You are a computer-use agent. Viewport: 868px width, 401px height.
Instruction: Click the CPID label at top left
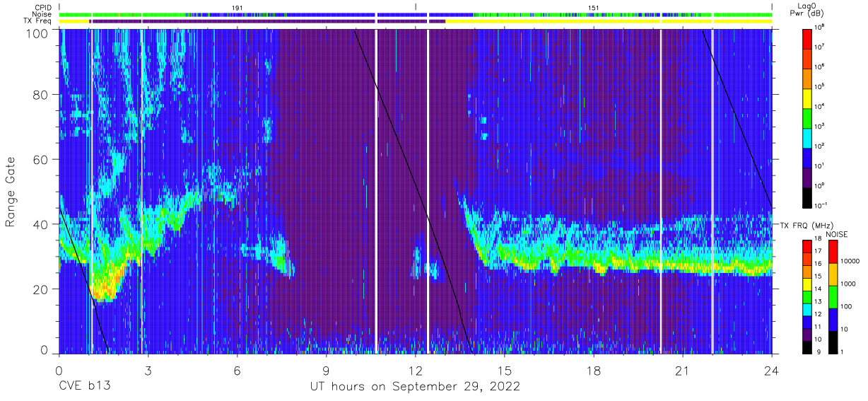[43, 7]
